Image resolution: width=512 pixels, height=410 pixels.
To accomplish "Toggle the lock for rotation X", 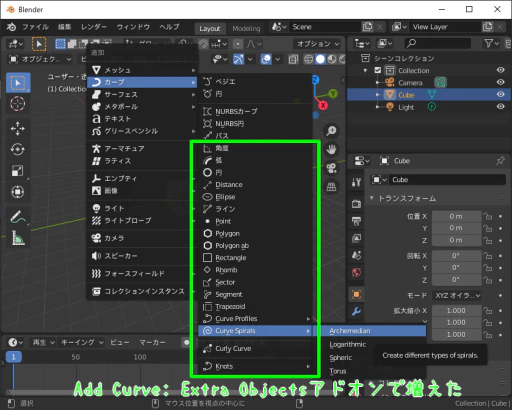I will 488,256.
